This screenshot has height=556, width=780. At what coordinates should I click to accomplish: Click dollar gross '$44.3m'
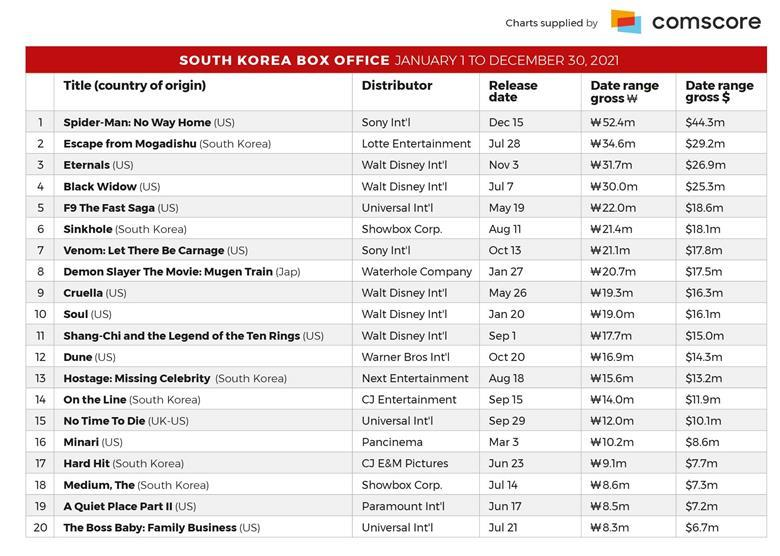[x=705, y=122]
